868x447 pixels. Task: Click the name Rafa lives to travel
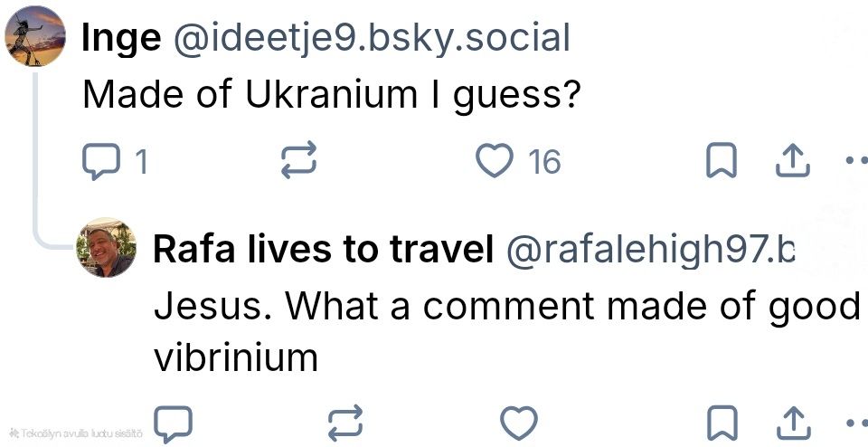coord(323,250)
